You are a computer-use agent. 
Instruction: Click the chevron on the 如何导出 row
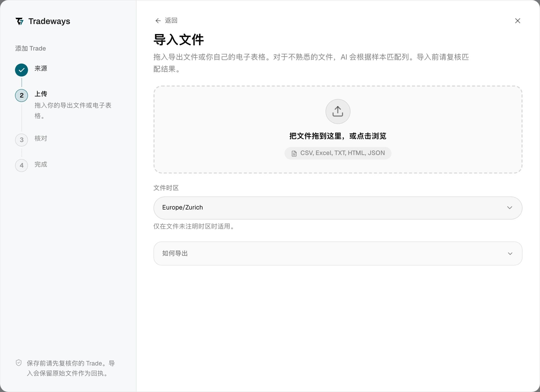510,254
